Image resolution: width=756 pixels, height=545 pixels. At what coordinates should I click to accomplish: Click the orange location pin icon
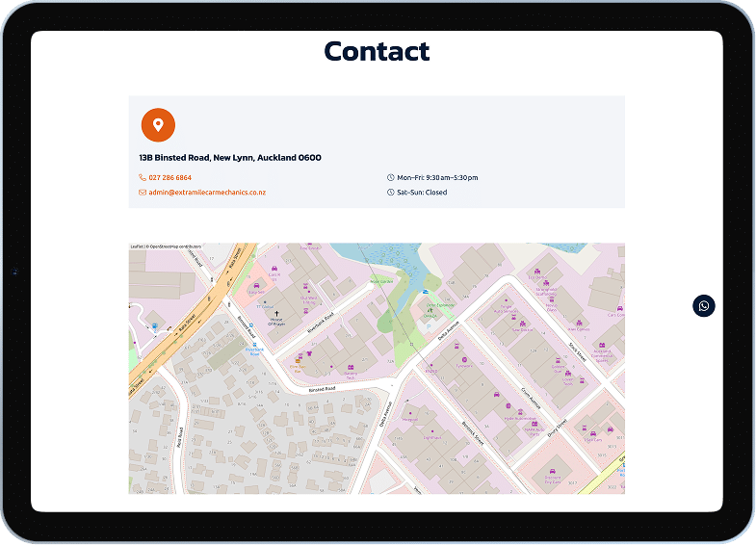coord(158,125)
